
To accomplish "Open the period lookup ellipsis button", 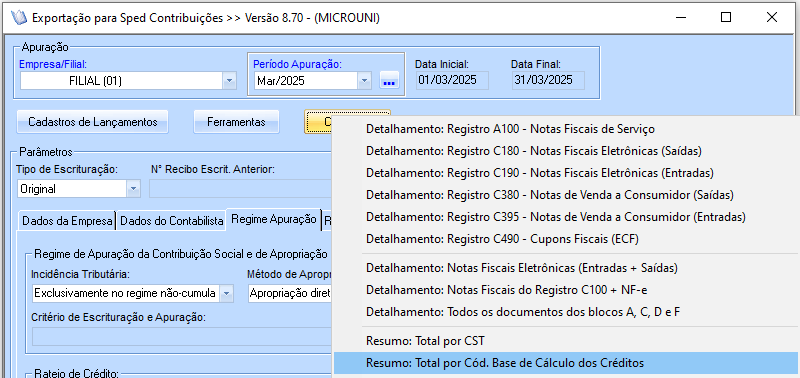I will tap(389, 81).
